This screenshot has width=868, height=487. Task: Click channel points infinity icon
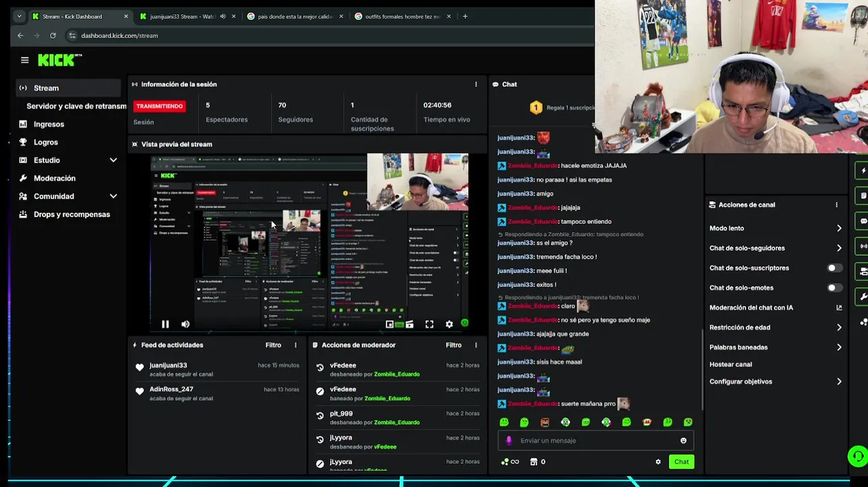tap(510, 462)
